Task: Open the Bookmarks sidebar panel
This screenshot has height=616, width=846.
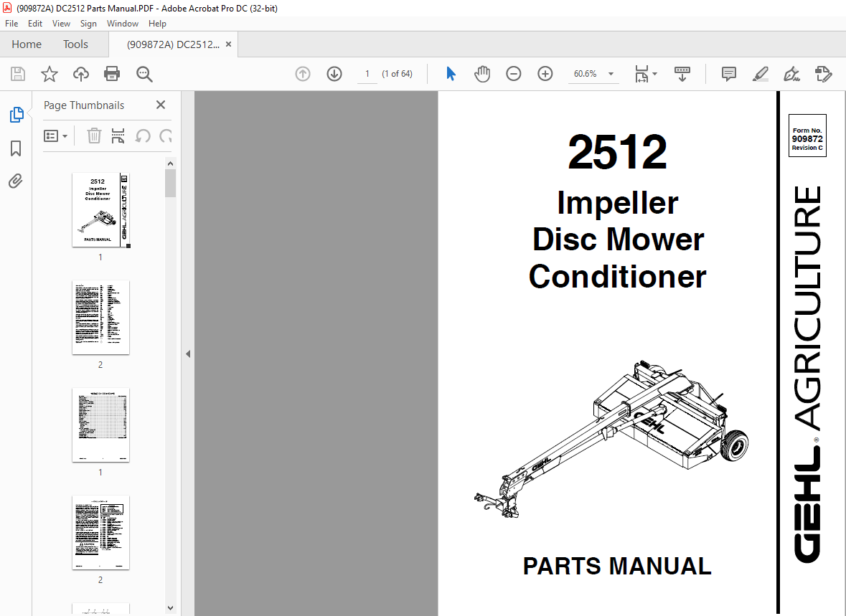Action: click(16, 148)
